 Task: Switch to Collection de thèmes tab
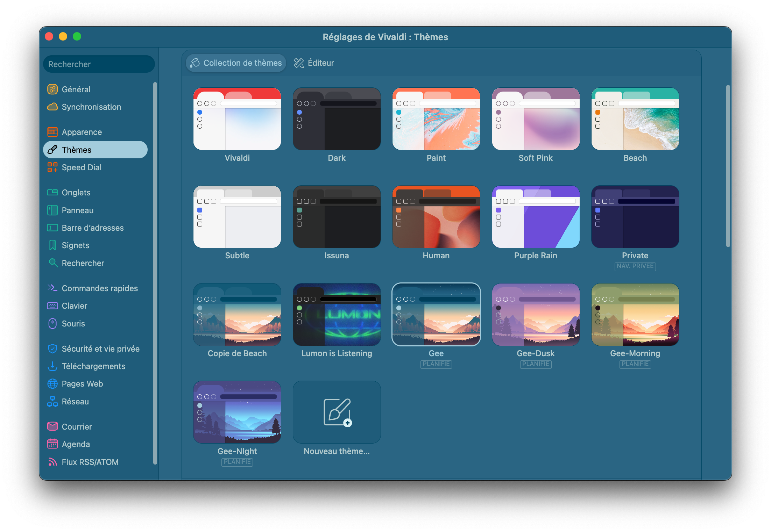point(236,63)
